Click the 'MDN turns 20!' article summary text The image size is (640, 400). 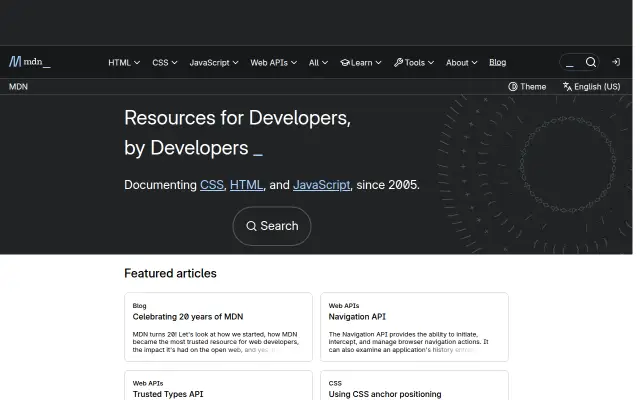click(216, 342)
